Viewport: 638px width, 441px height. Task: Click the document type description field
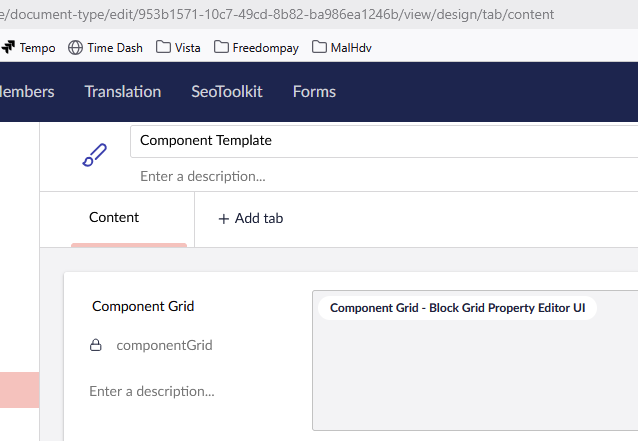coord(380,176)
